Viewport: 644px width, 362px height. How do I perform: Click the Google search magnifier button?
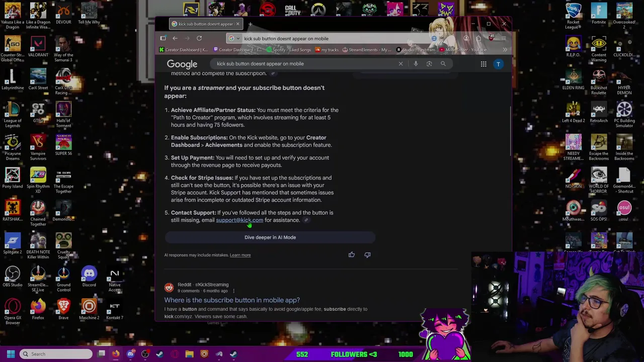click(x=443, y=64)
